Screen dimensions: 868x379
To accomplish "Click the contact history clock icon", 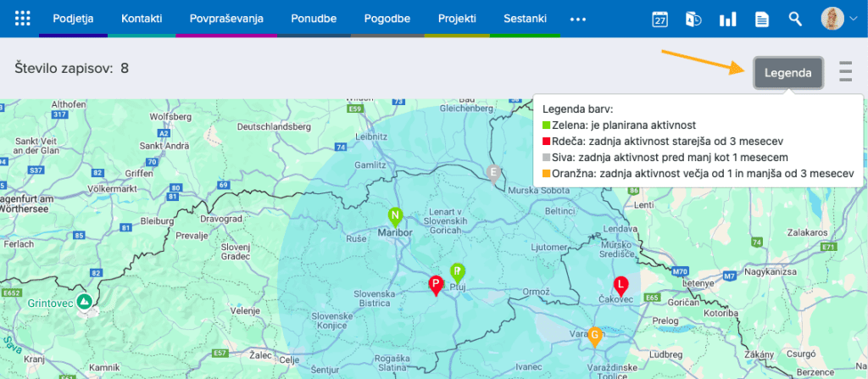I will [693, 19].
